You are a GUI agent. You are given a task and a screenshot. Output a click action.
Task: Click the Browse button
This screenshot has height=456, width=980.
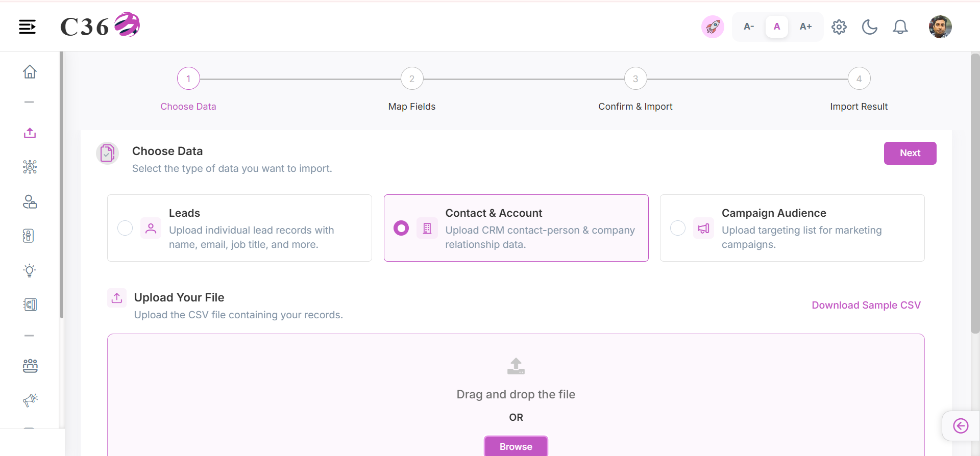[x=516, y=446]
